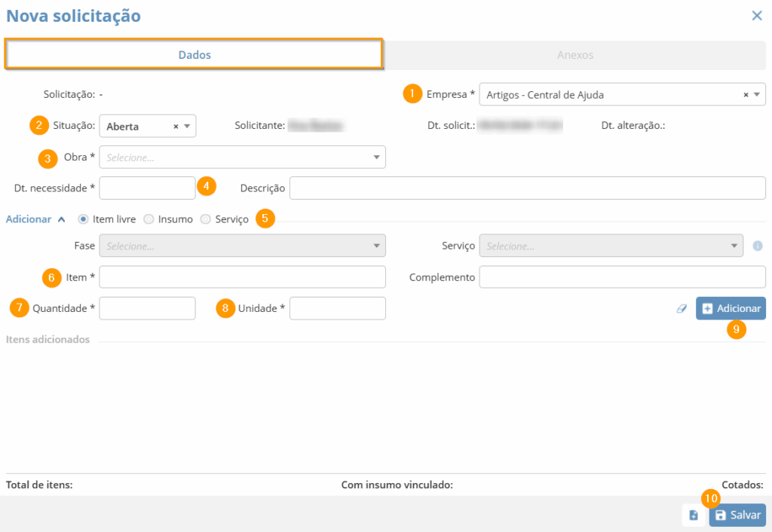Click the Quantidade input field
Screen dimensions: 772x532
(147, 308)
